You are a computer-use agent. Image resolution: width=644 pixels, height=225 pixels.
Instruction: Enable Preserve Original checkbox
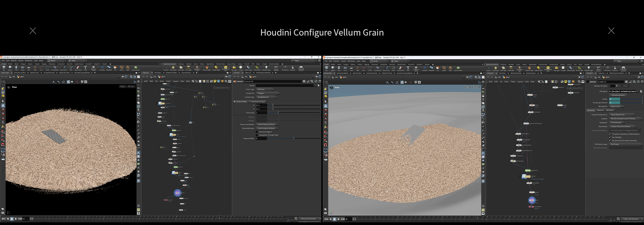tap(257, 132)
